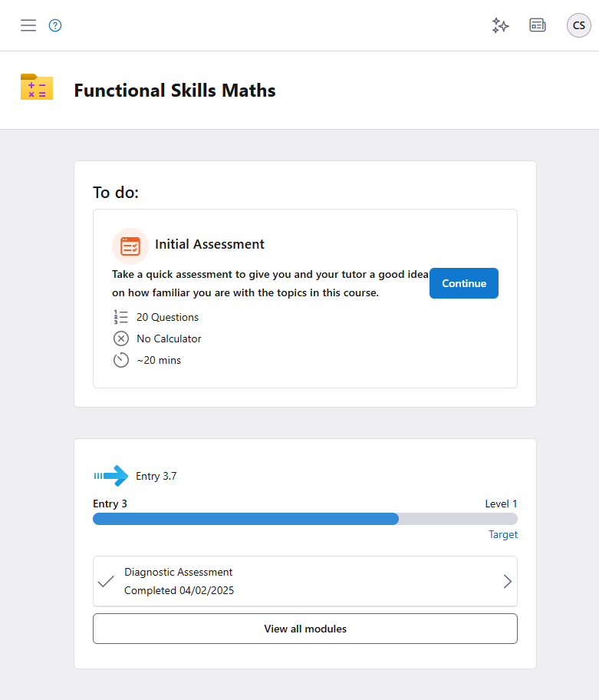The width and height of the screenshot is (599, 700).
Task: Open the AI sparkle assistant icon
Action: point(500,25)
